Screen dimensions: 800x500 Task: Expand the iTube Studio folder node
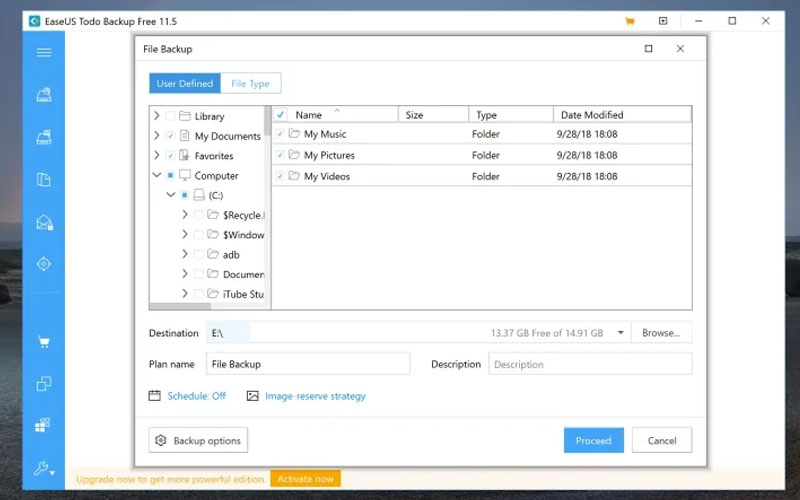tap(185, 293)
